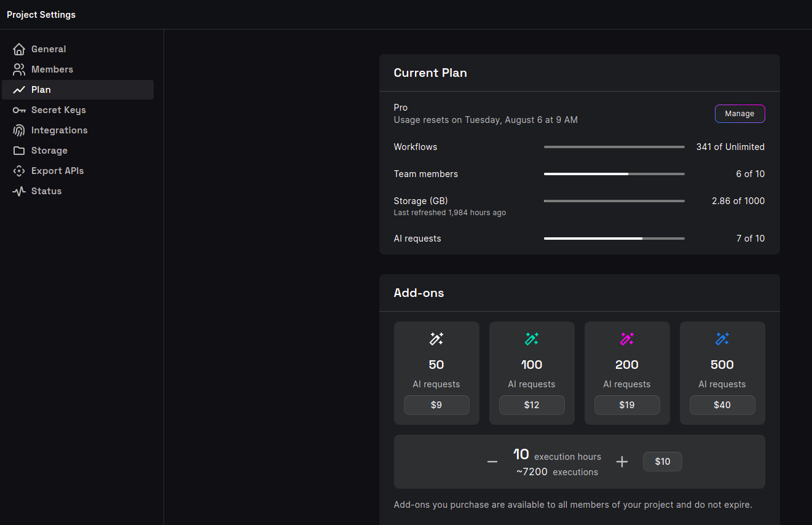This screenshot has width=812, height=525.
Task: Click the 'Add-ons' heading
Action: 419,293
